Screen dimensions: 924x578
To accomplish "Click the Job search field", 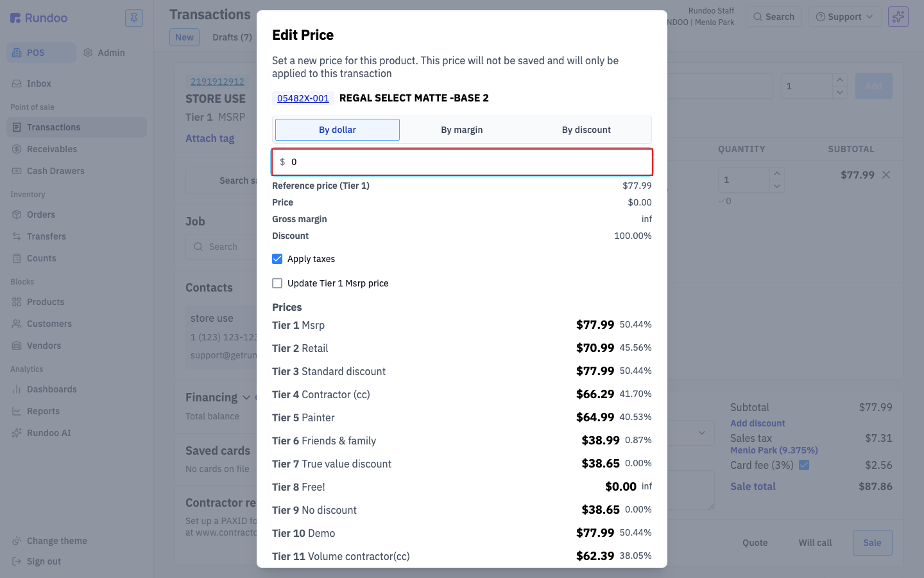I will pyautogui.click(x=223, y=247).
